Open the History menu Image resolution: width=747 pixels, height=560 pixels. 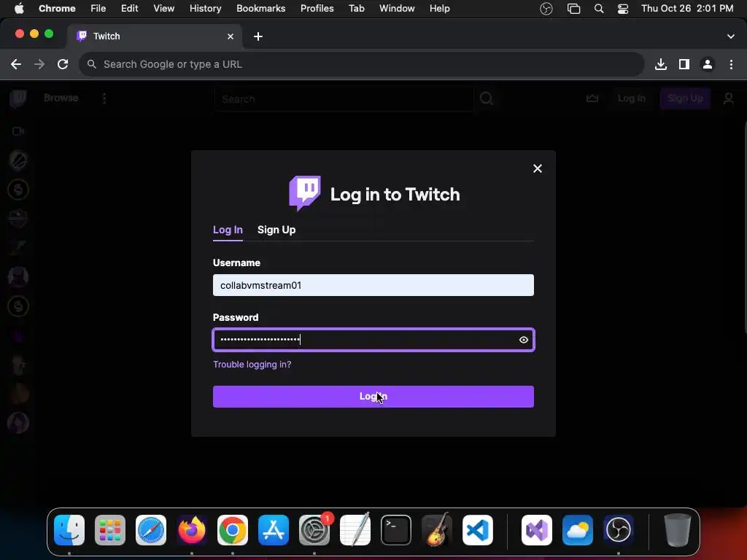(205, 9)
